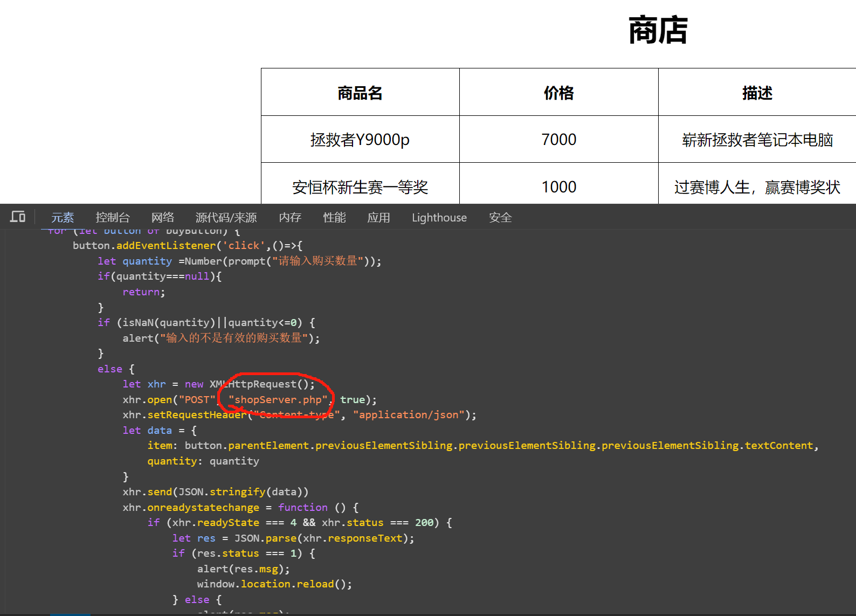Click the 7000 price cell
This screenshot has height=616, width=856.
click(558, 140)
